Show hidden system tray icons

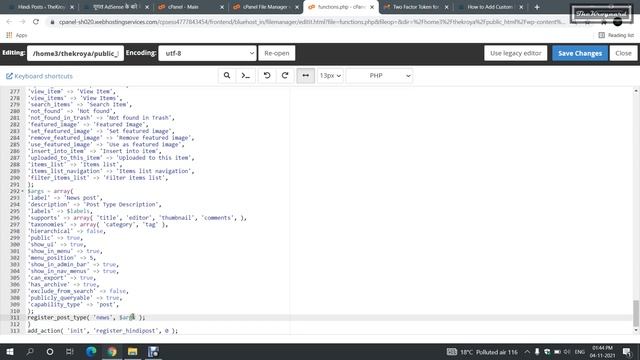pyautogui.click(x=527, y=352)
